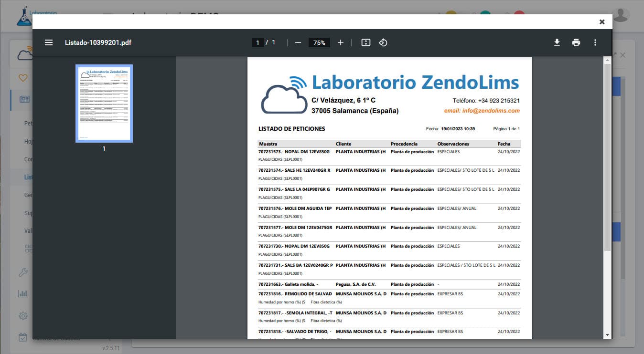The image size is (644, 354).
Task: Click sample 707231817.- -SEMOLA INTEGRAL
Action: pos(295,313)
